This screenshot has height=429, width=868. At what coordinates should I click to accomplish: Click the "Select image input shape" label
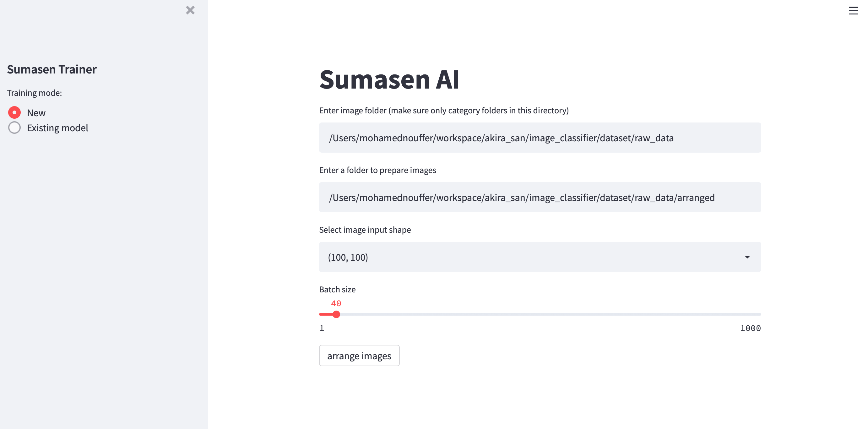pos(365,230)
